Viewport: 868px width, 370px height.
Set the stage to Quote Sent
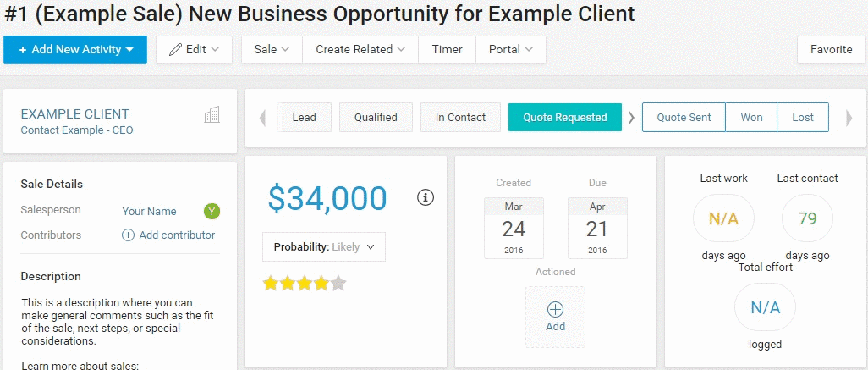coord(684,118)
